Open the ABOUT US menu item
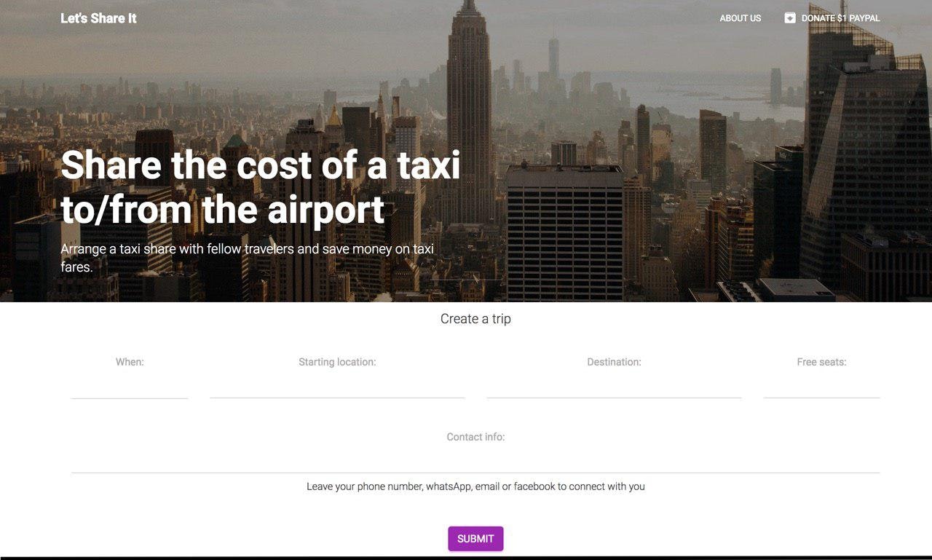This screenshot has width=932, height=560. pyautogui.click(x=741, y=18)
